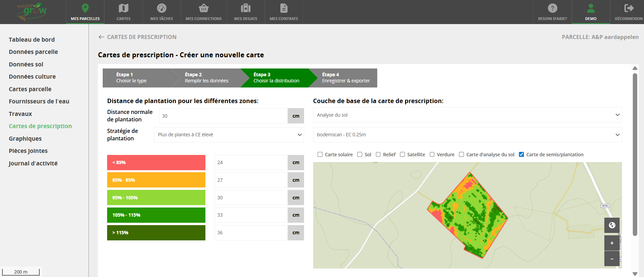Enable the Sol layer checkbox
This screenshot has height=277, width=644.
[360, 155]
